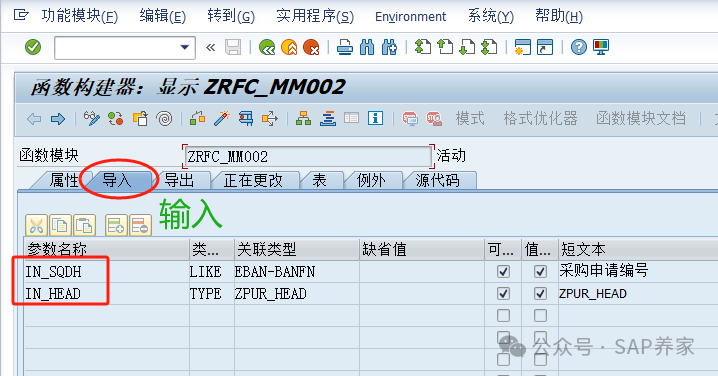Click the Active/Inactive switch icon

(115, 119)
